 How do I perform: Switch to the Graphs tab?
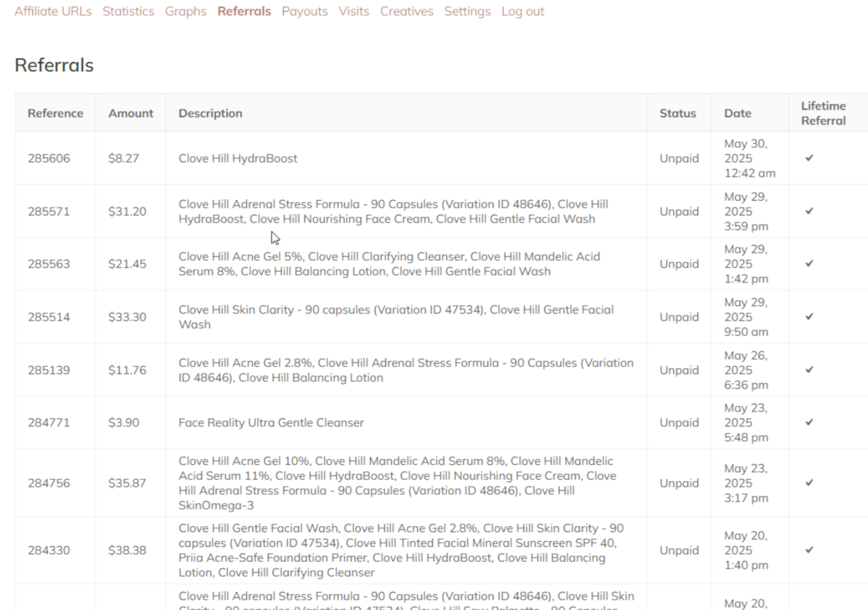click(186, 11)
